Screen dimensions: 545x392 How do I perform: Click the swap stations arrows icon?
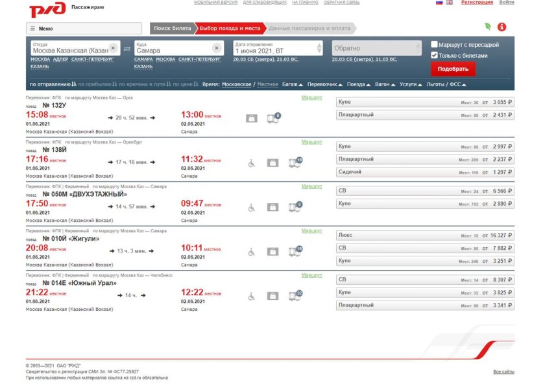[127, 49]
